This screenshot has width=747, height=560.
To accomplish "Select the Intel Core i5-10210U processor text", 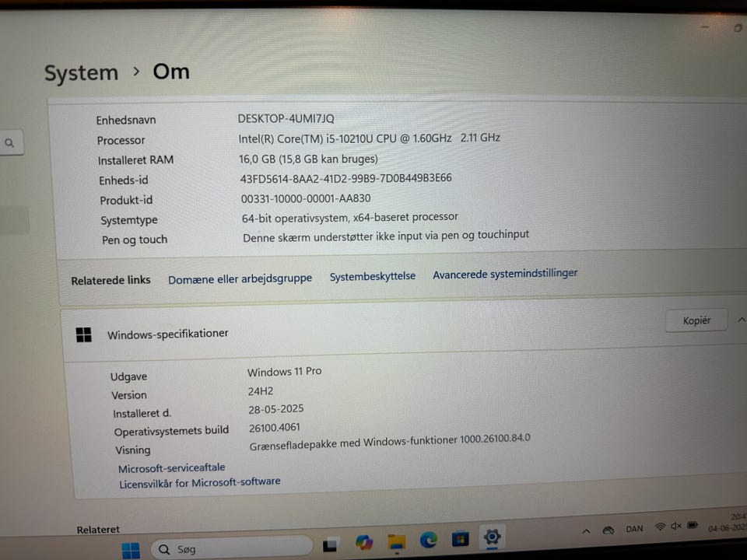I will point(369,138).
